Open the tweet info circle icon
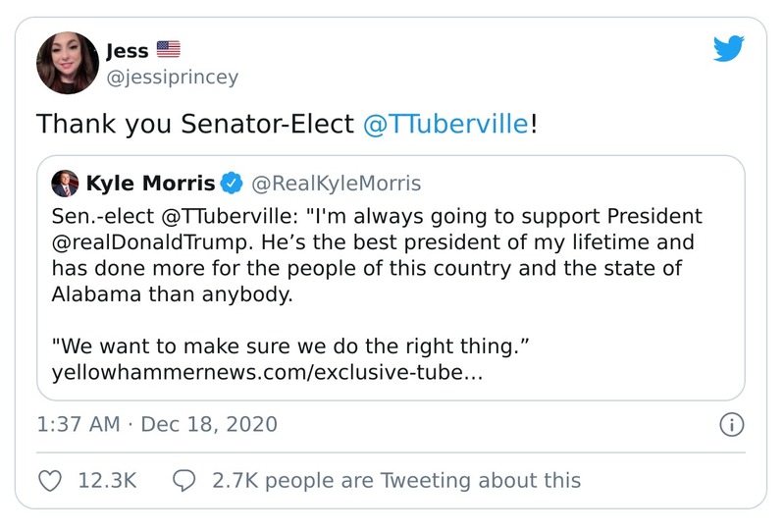Viewport: 784px width, 532px height. click(x=732, y=425)
